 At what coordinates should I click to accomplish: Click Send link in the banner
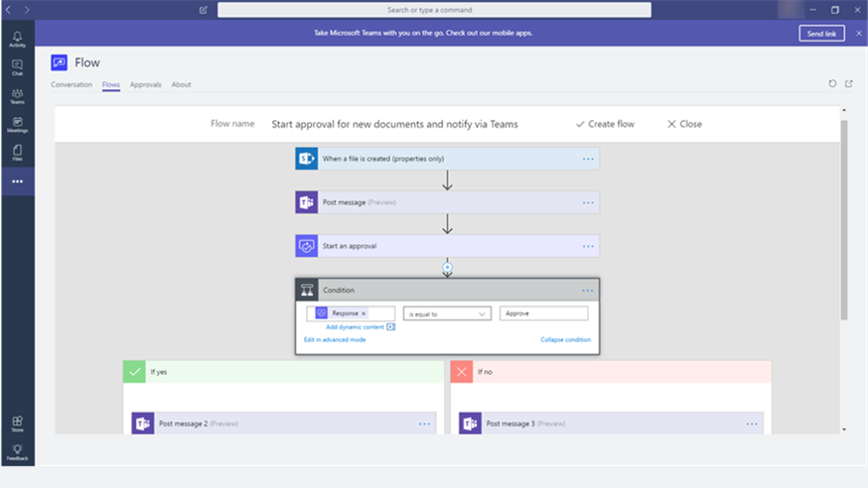[x=822, y=33]
